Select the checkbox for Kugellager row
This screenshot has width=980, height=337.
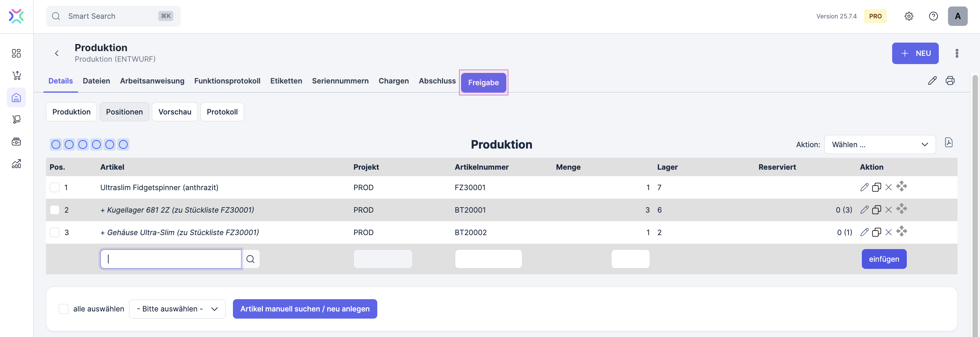[x=55, y=210]
